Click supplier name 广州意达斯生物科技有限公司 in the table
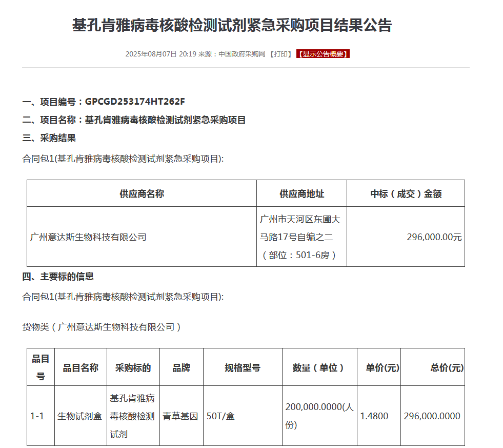 [89, 237]
